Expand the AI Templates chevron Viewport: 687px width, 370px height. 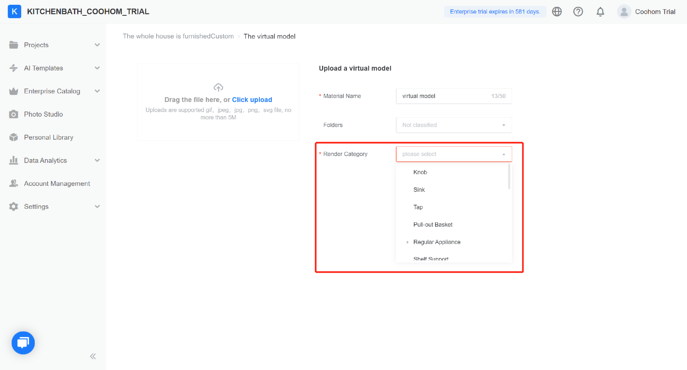(x=97, y=68)
